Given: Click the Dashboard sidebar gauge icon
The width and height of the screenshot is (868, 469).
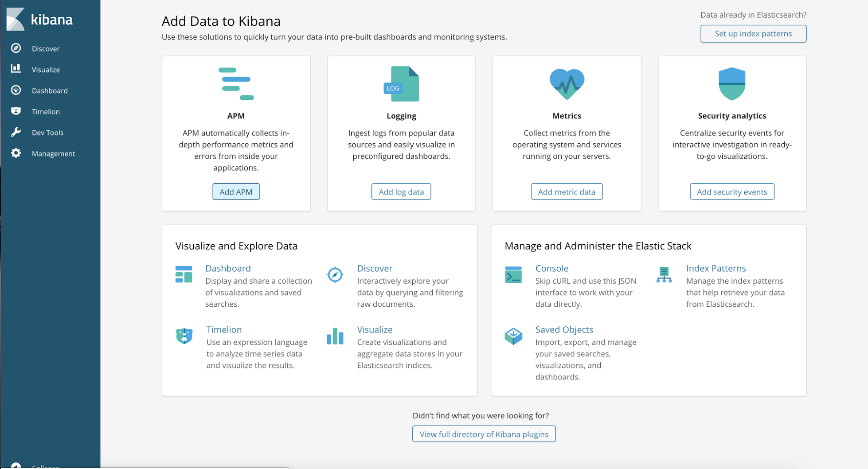Looking at the screenshot, I should [16, 90].
